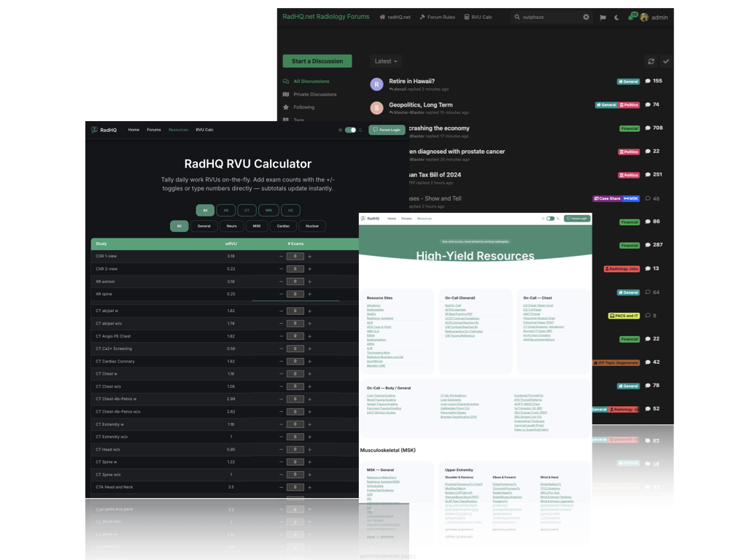The width and height of the screenshot is (747, 560).
Task: Toggle theme switch on High-Yield Resources page
Action: (550, 218)
